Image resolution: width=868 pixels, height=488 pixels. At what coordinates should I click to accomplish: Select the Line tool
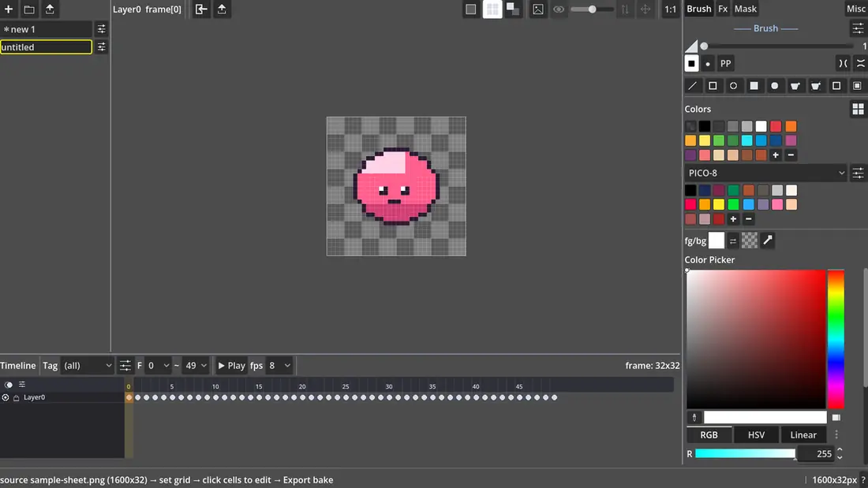pos(692,86)
